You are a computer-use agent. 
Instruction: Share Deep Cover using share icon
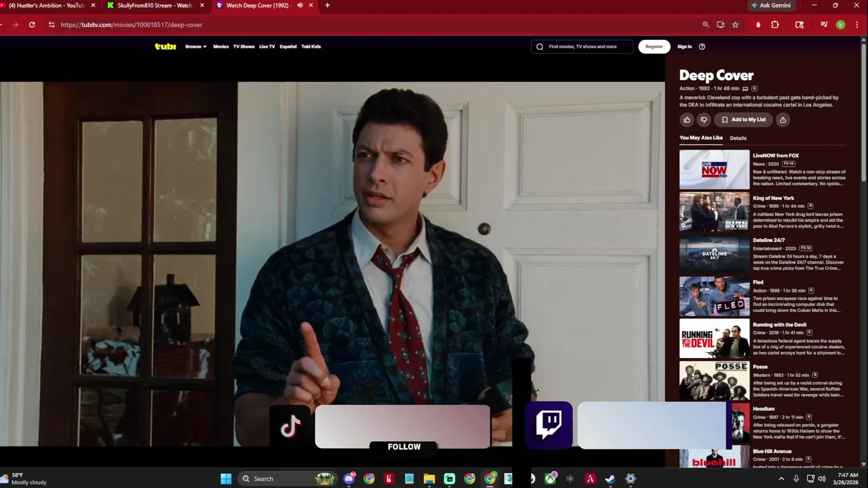pyautogui.click(x=783, y=119)
